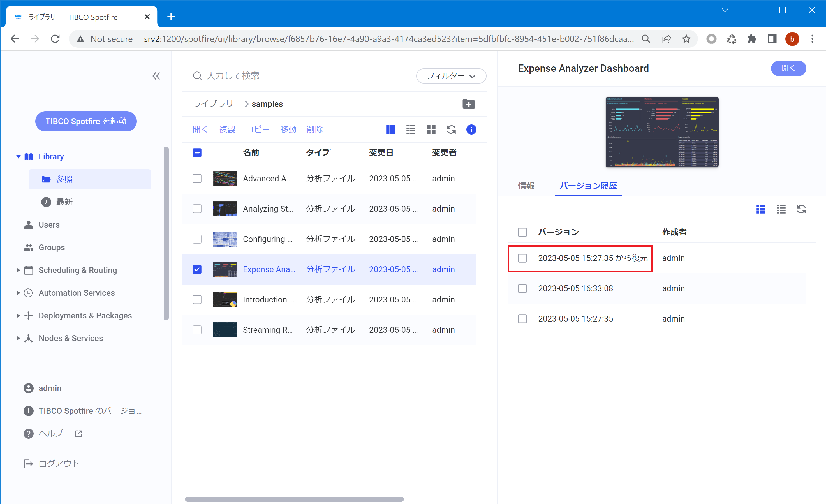
Task: Switch library list to detailed view icon
Action: tap(390, 130)
